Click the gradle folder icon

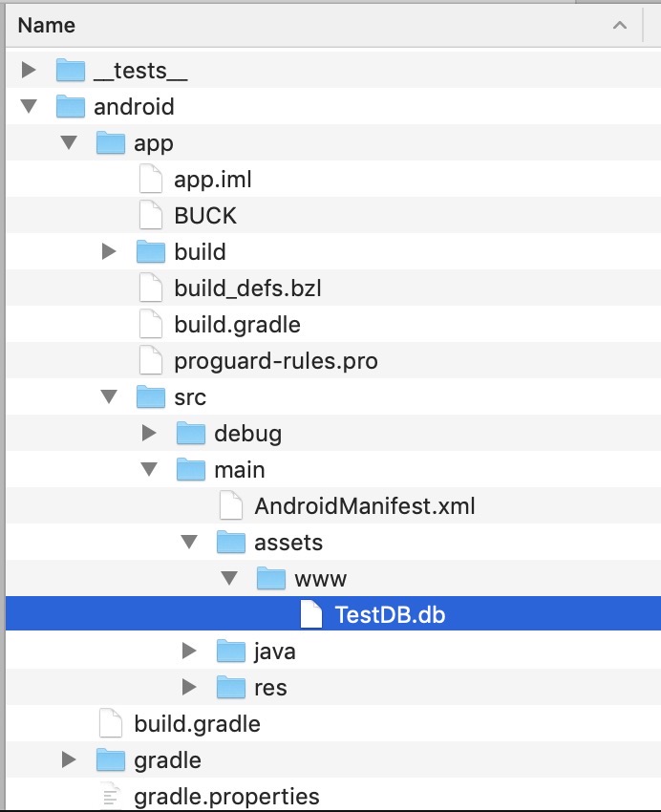(111, 759)
